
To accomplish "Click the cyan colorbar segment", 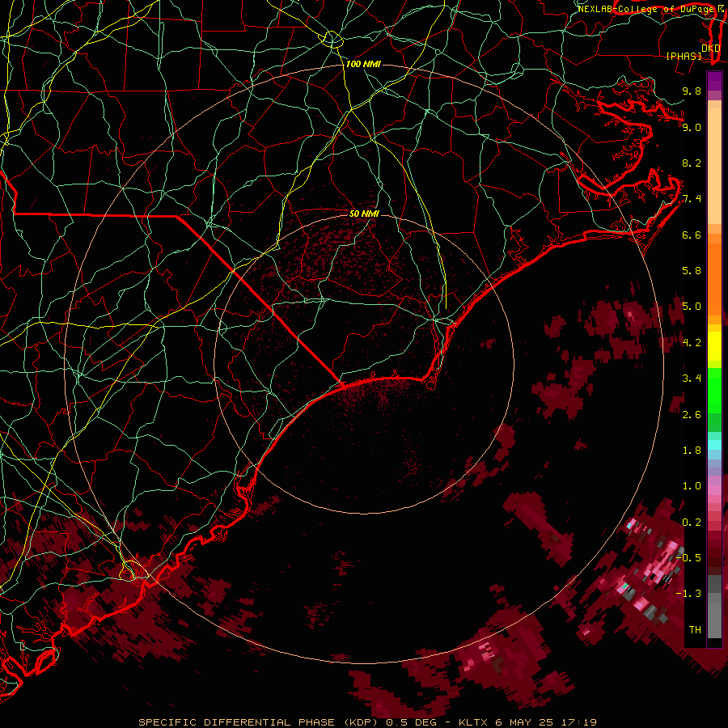I will pyautogui.click(x=714, y=445).
